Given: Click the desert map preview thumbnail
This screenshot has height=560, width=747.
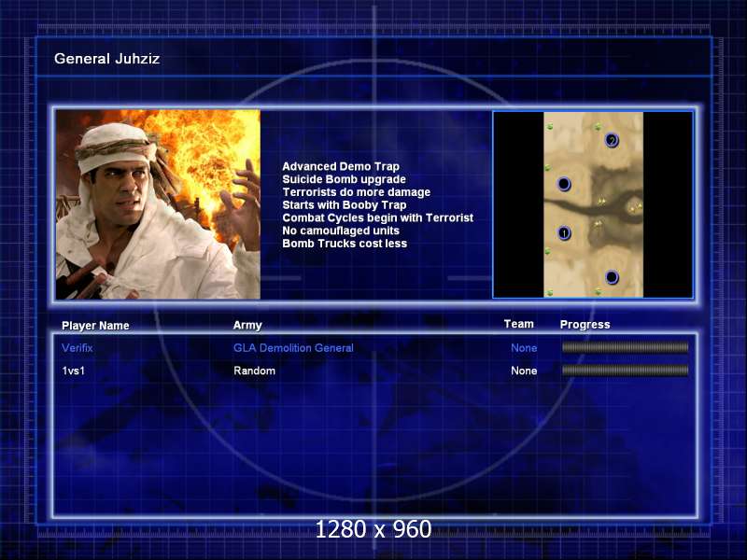Looking at the screenshot, I should tap(593, 204).
